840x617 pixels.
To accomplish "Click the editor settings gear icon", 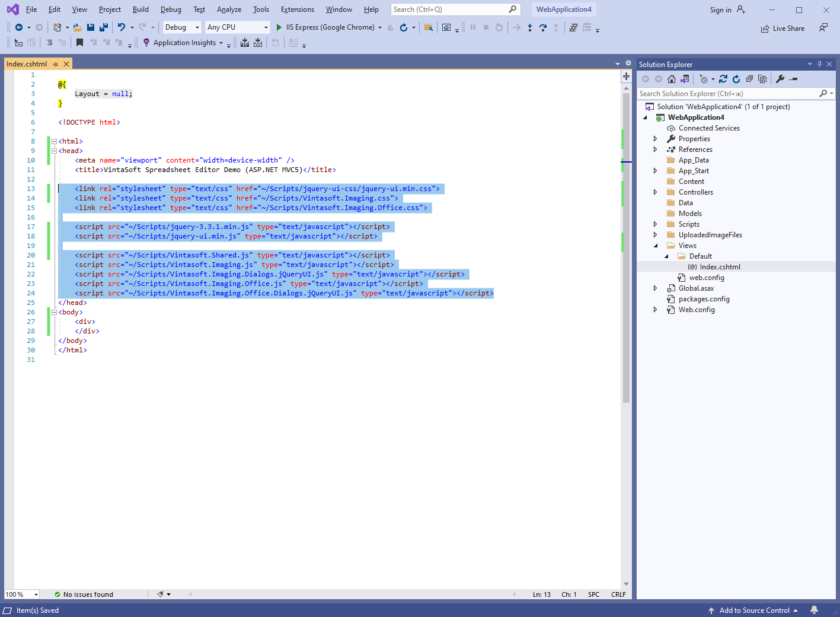I will 628,63.
